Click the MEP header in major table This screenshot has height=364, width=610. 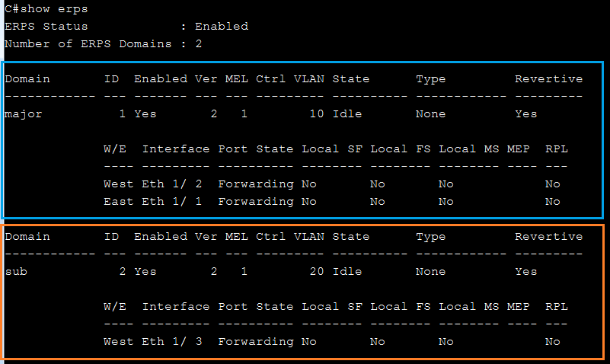coord(518,149)
